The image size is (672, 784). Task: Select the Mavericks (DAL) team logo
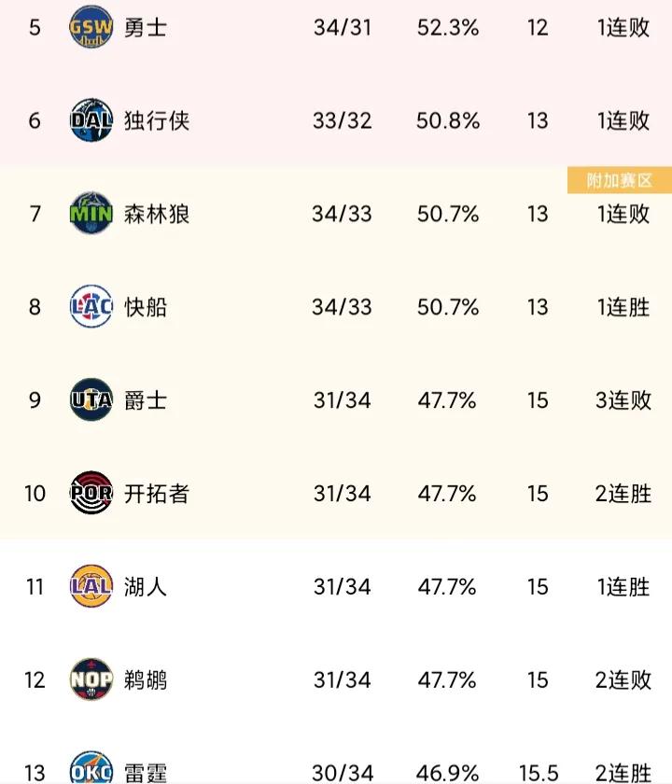[91, 119]
